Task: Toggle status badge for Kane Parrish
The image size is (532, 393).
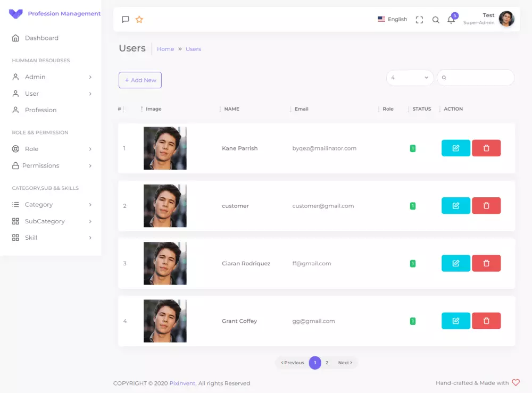Action: pos(413,148)
